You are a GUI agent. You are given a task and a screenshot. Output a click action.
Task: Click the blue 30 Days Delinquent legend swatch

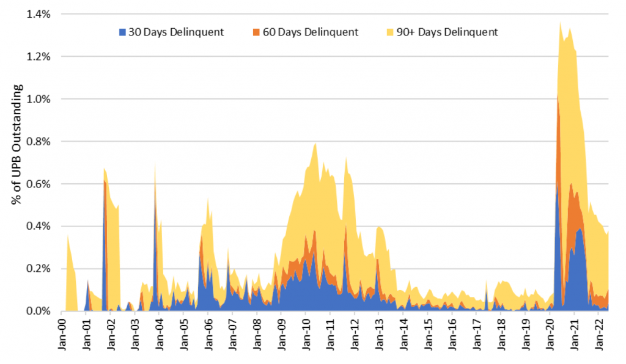(x=122, y=32)
